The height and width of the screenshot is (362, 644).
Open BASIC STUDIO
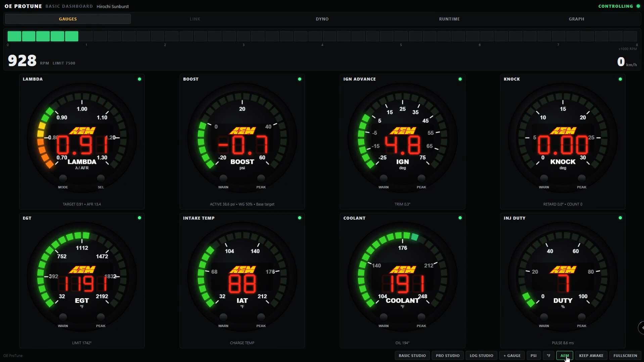click(412, 356)
